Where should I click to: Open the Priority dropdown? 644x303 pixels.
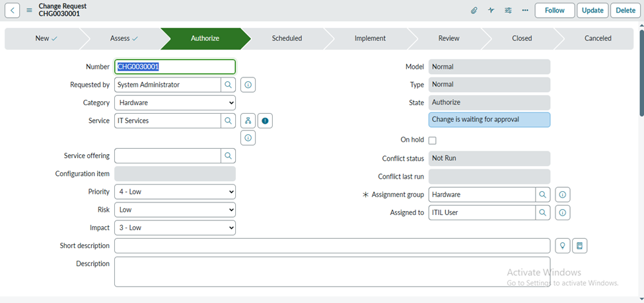click(x=175, y=192)
